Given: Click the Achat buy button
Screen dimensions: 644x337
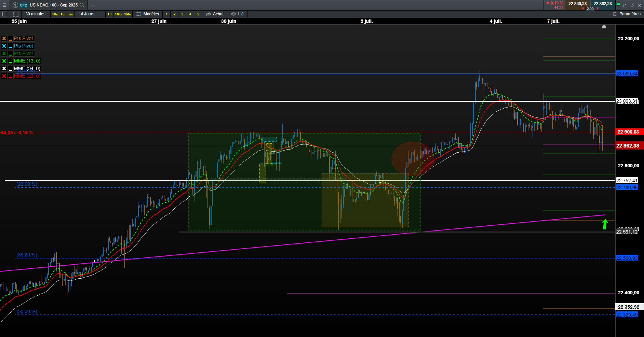Looking at the screenshot, I should tap(215, 14).
